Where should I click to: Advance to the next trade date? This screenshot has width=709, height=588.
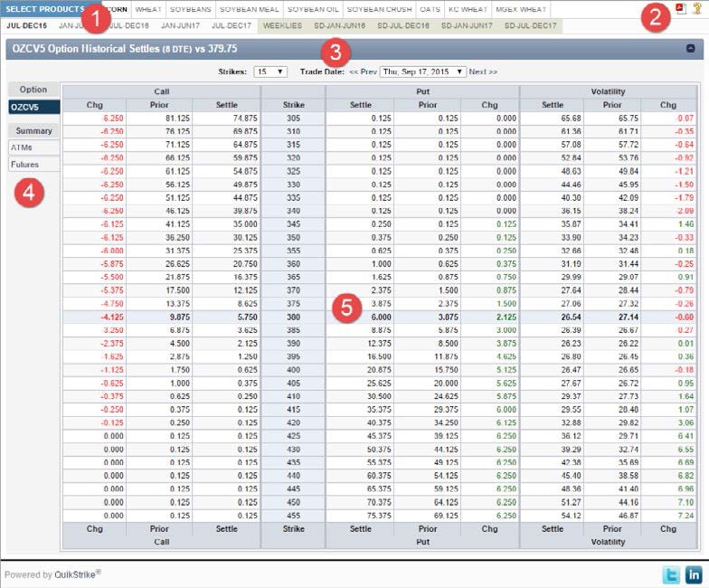[x=483, y=71]
